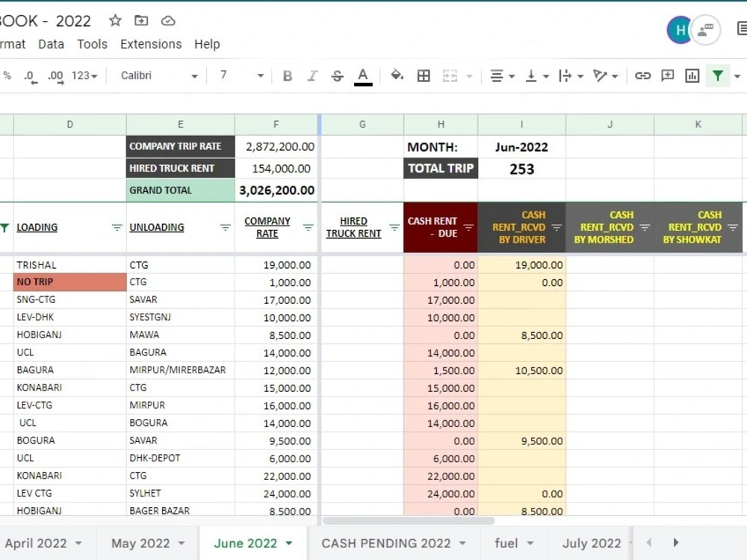Open the Calibri font dropdown
The image size is (747, 560).
tap(158, 75)
